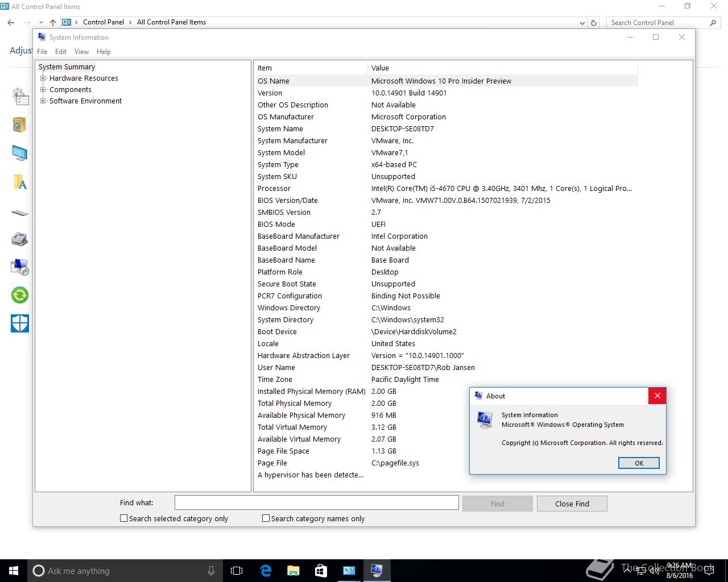Click the System Information title bar icon
Screen dimensions: 728x582
pos(42,37)
